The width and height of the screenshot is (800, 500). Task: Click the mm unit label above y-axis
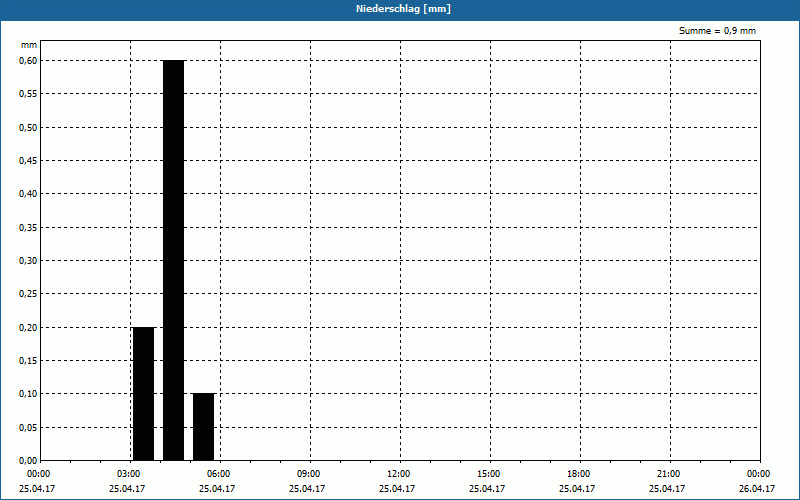(x=29, y=45)
